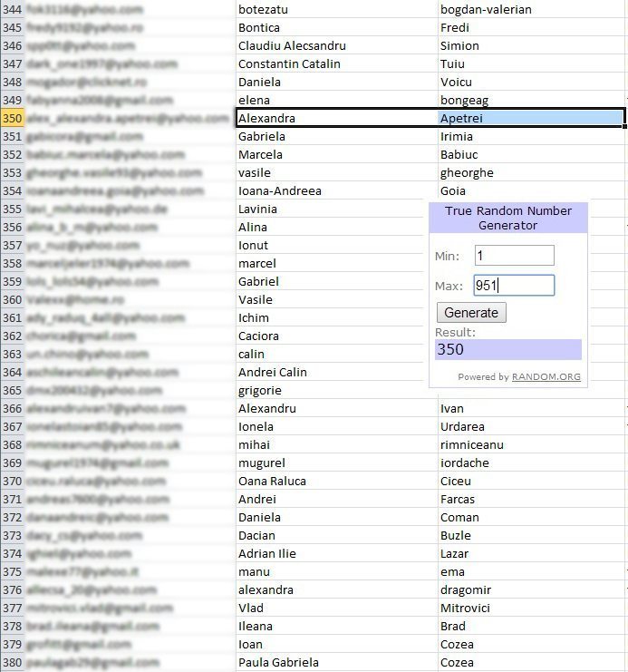Click the Farcas cell
The height and width of the screenshot is (672, 628).
click(x=531, y=500)
